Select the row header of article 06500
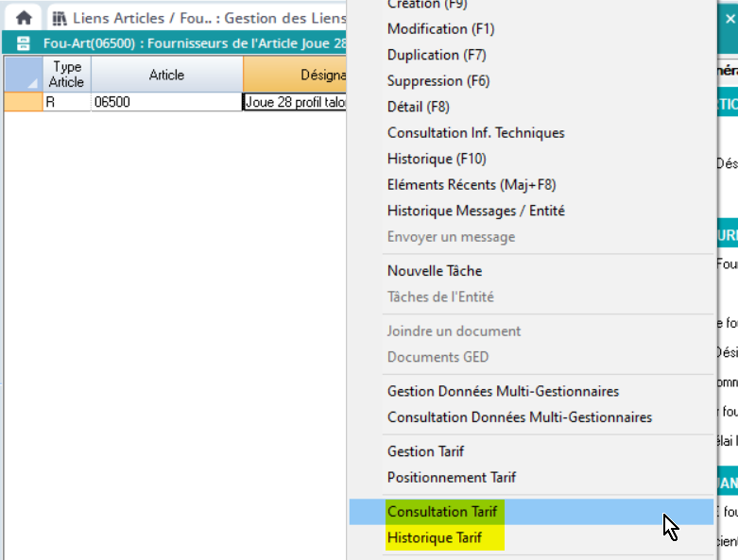This screenshot has height=560, width=738. (x=23, y=102)
